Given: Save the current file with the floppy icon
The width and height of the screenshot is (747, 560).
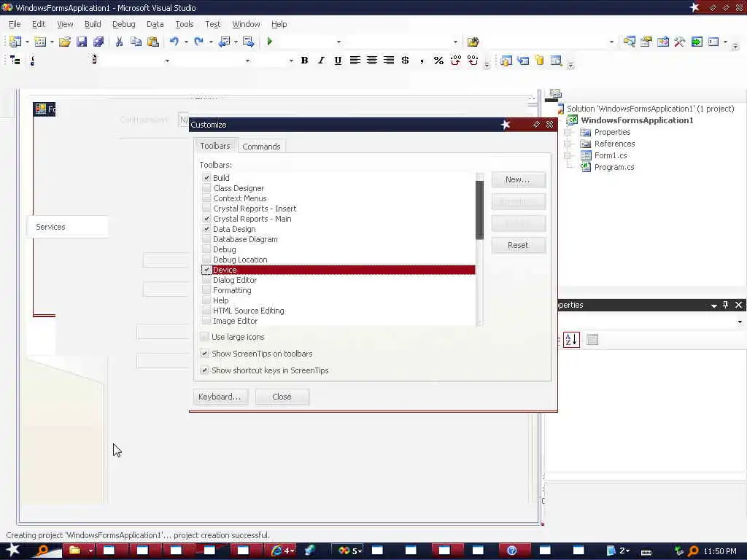Looking at the screenshot, I should tap(82, 42).
